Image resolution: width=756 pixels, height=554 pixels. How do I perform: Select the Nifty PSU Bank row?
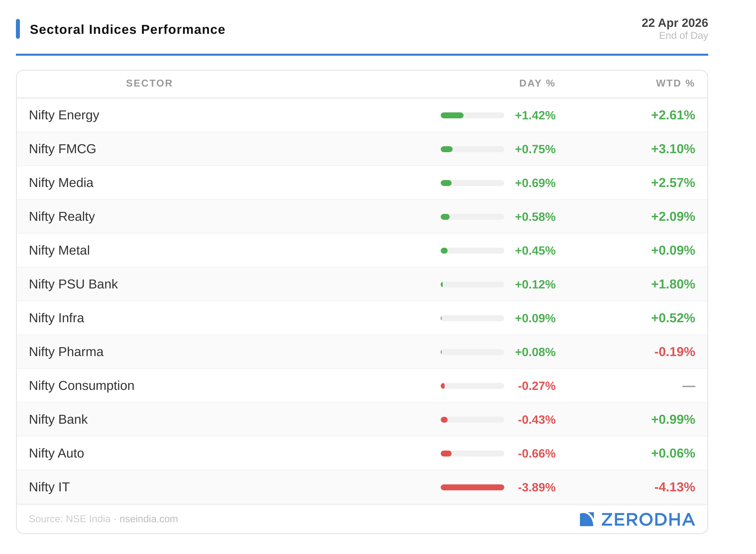click(73, 284)
